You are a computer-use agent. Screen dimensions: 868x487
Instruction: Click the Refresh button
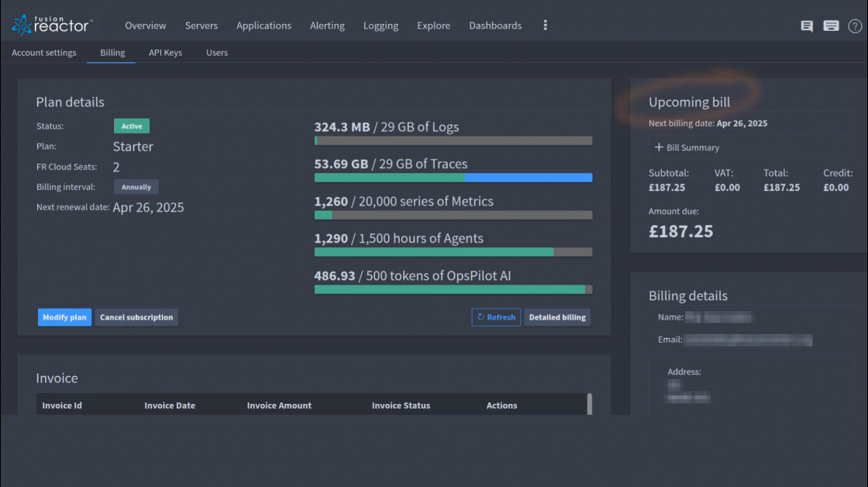click(496, 317)
